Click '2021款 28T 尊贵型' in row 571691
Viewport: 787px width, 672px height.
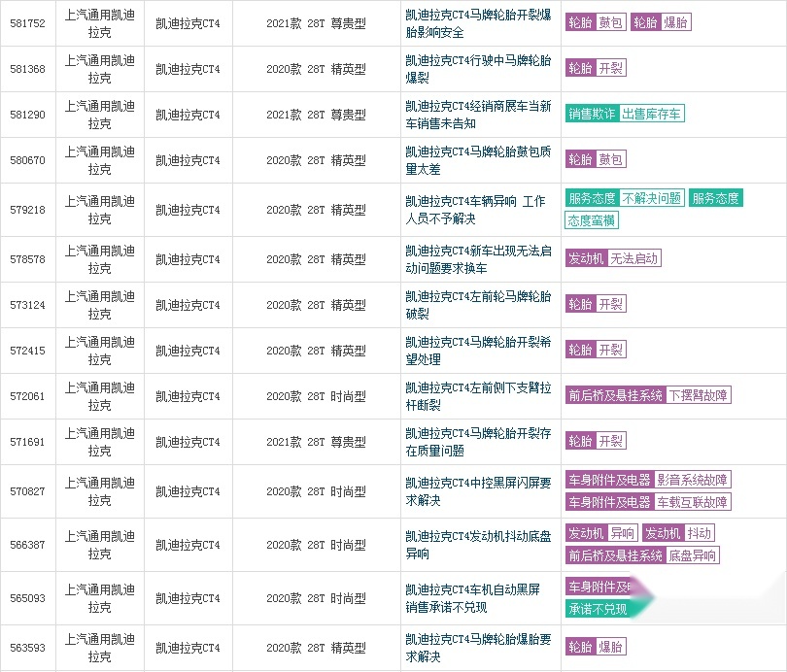pyautogui.click(x=316, y=442)
